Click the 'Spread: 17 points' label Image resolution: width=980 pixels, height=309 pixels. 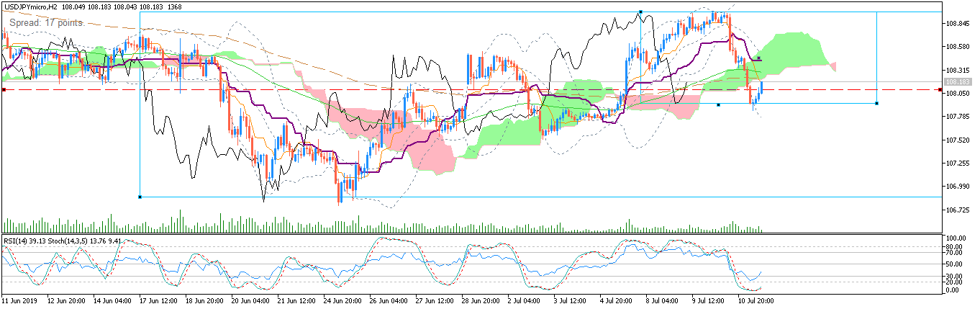click(47, 23)
